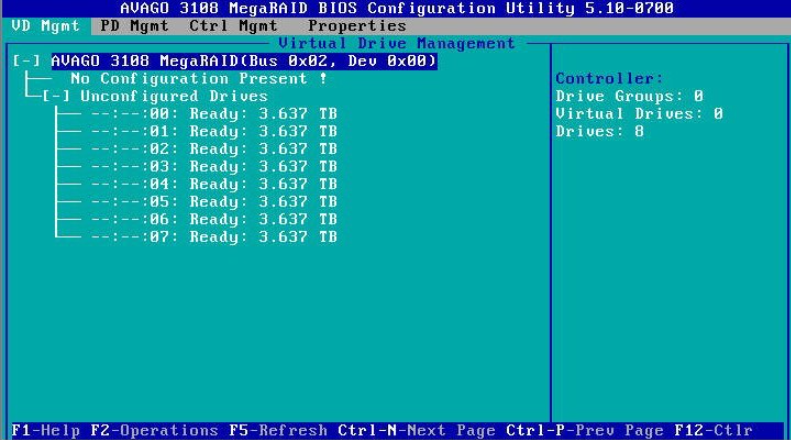Select the Unconfigured Drives label
Viewport: 791px width, 440px height.
coord(174,96)
